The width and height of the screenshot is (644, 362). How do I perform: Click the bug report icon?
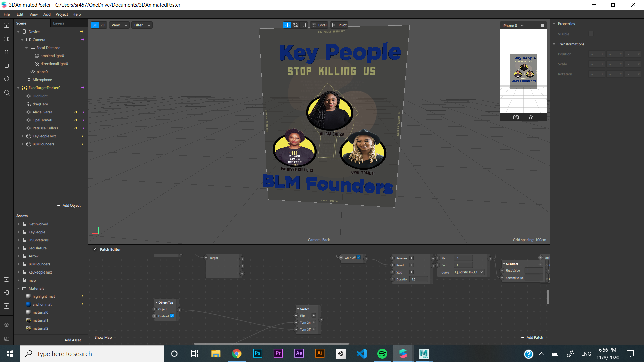pos(6,325)
